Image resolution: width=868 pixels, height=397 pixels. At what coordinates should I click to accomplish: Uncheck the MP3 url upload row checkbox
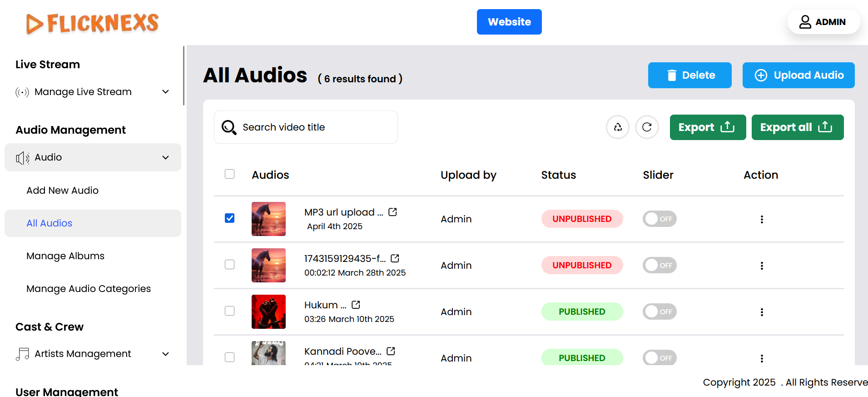point(230,218)
